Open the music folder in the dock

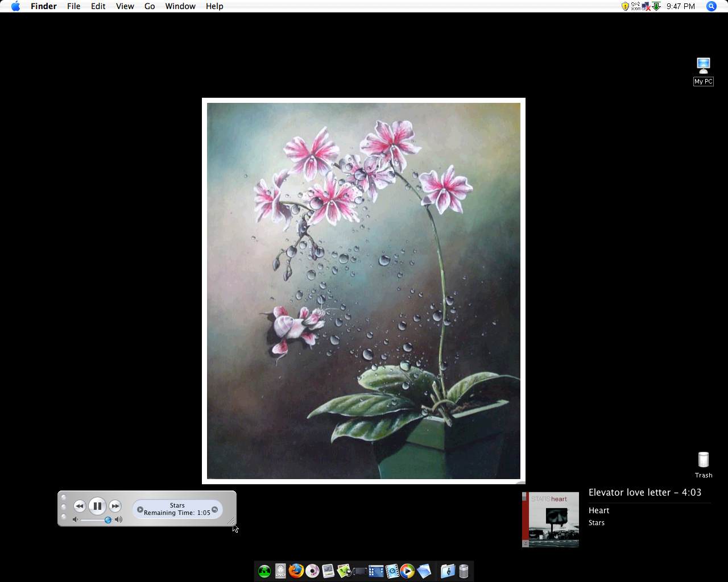coord(448,571)
